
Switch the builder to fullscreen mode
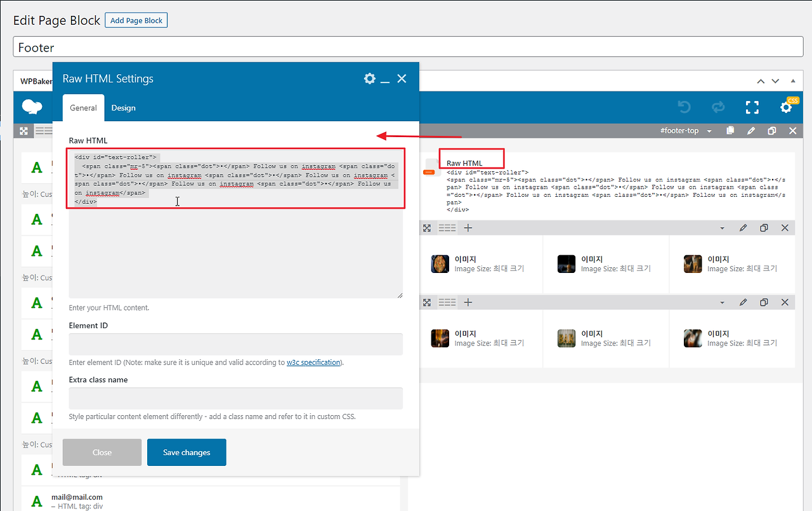pyautogui.click(x=752, y=107)
